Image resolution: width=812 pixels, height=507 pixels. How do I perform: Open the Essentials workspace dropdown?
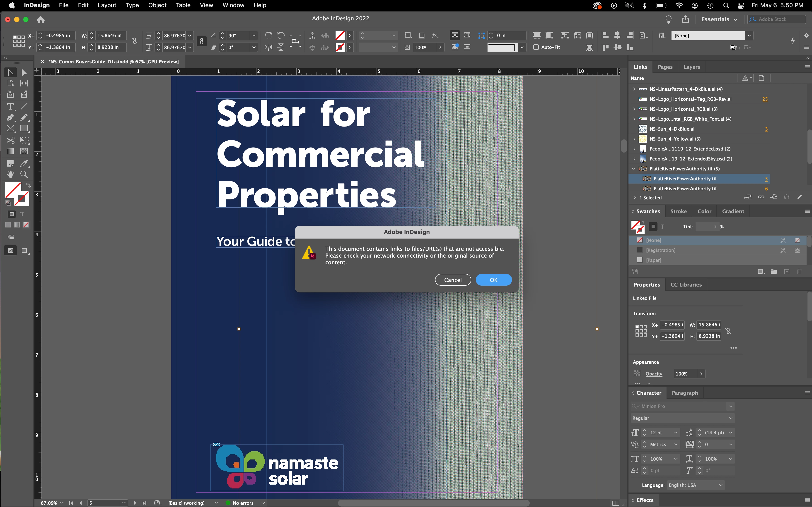tap(719, 19)
